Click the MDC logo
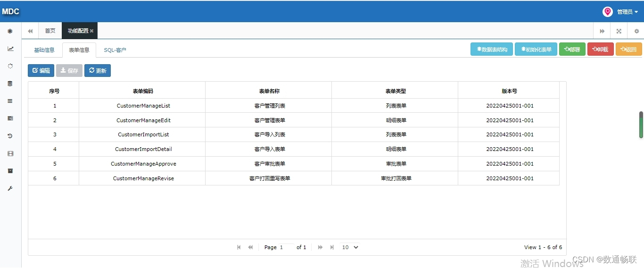The width and height of the screenshot is (644, 268). click(10, 11)
